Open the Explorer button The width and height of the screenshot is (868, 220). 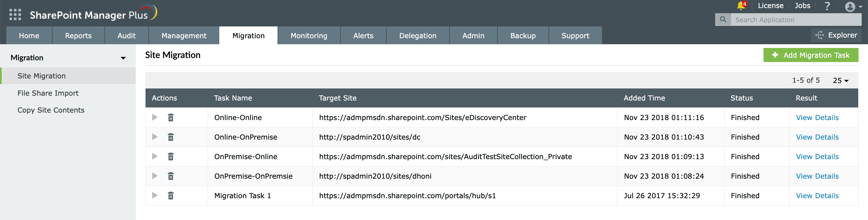pyautogui.click(x=836, y=35)
